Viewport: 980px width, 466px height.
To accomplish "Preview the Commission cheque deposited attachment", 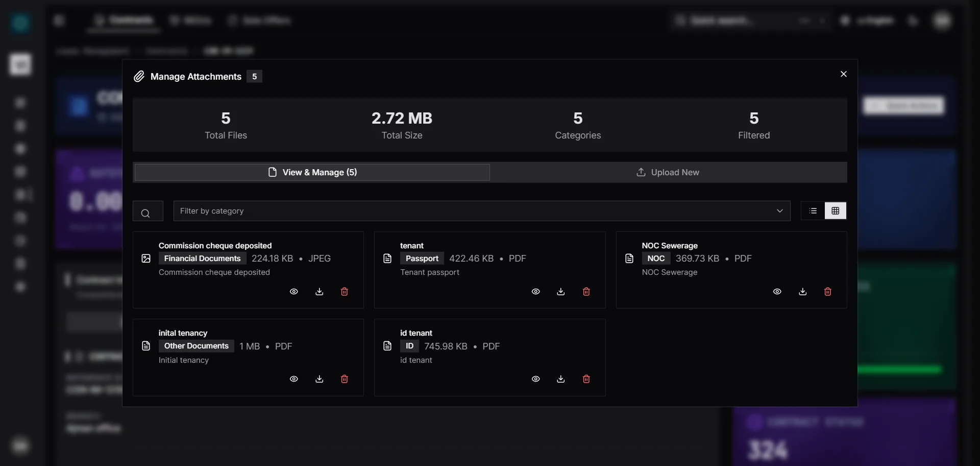I will pyautogui.click(x=294, y=292).
